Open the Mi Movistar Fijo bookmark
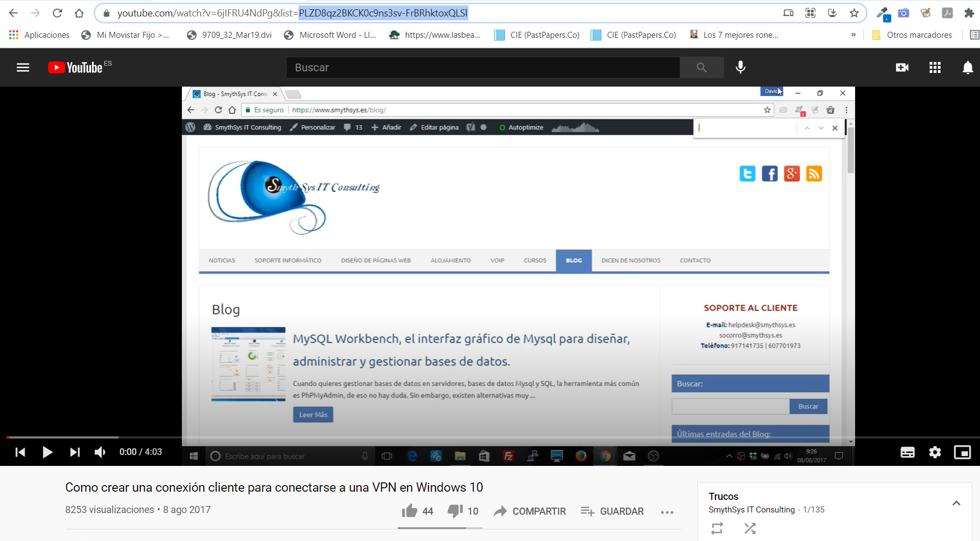 125,35
